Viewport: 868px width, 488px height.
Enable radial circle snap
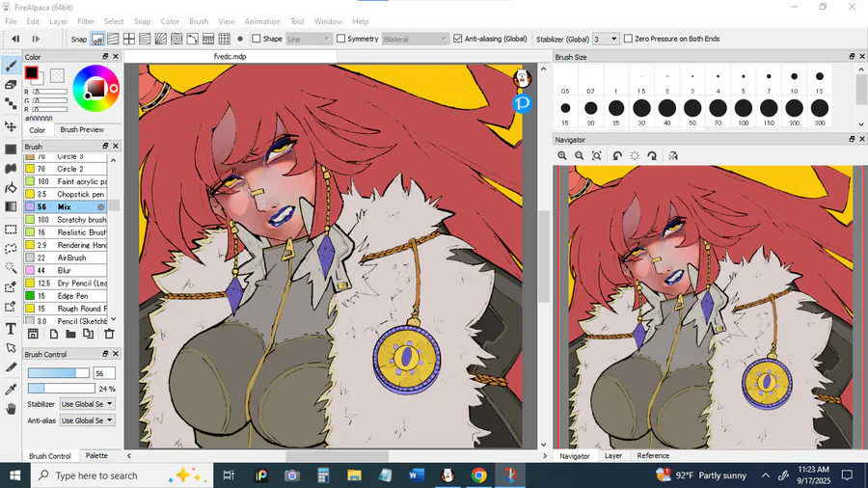point(176,39)
